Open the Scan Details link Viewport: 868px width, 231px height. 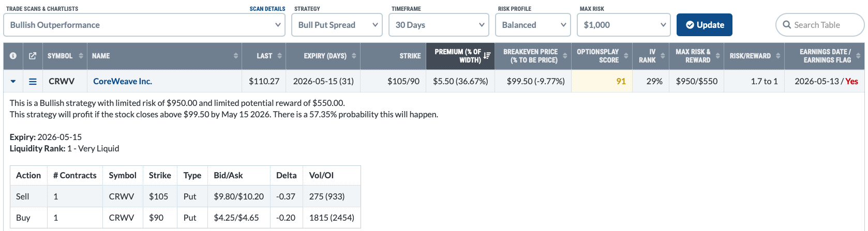(x=267, y=9)
